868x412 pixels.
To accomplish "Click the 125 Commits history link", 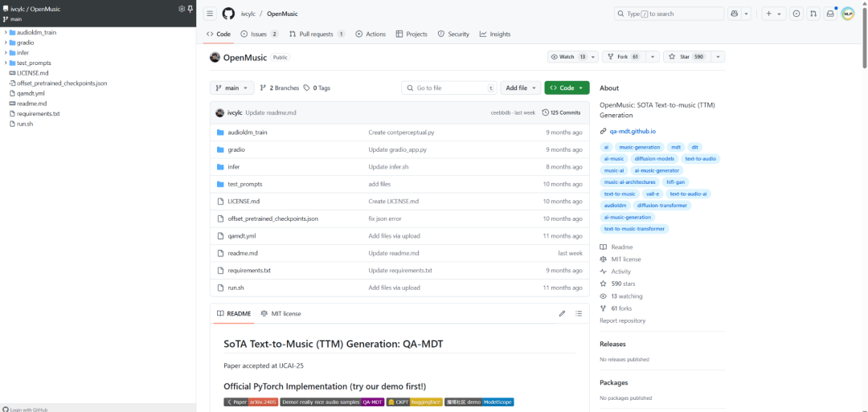I will 561,112.
